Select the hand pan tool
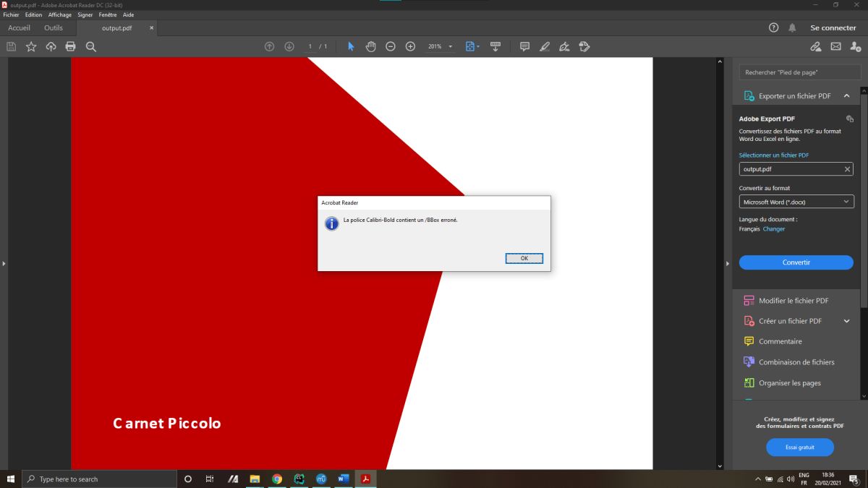Viewport: 868px width, 488px height. pyautogui.click(x=370, y=46)
